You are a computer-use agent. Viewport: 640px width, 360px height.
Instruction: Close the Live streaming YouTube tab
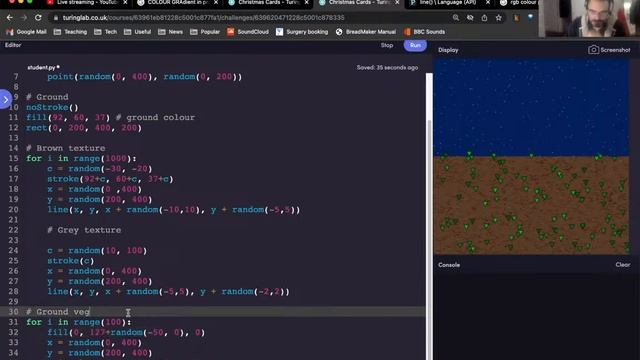click(x=125, y=2)
